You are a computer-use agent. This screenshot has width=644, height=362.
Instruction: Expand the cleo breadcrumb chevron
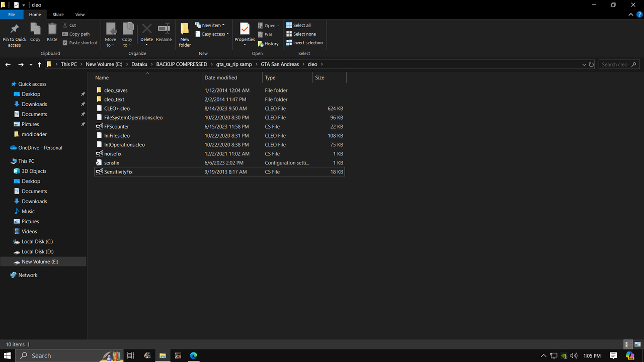tap(322, 64)
